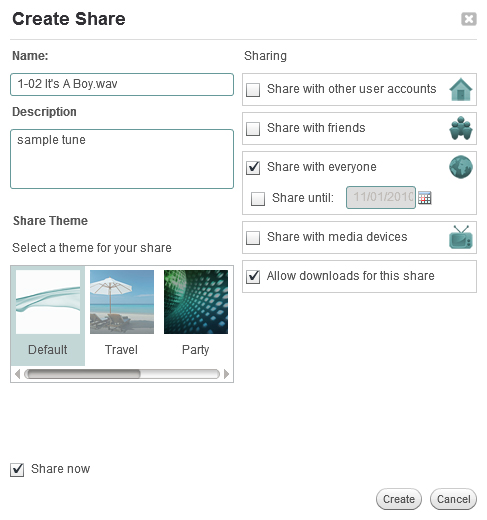Click the friends group icon
Screen dimensions: 487x520
click(x=461, y=128)
